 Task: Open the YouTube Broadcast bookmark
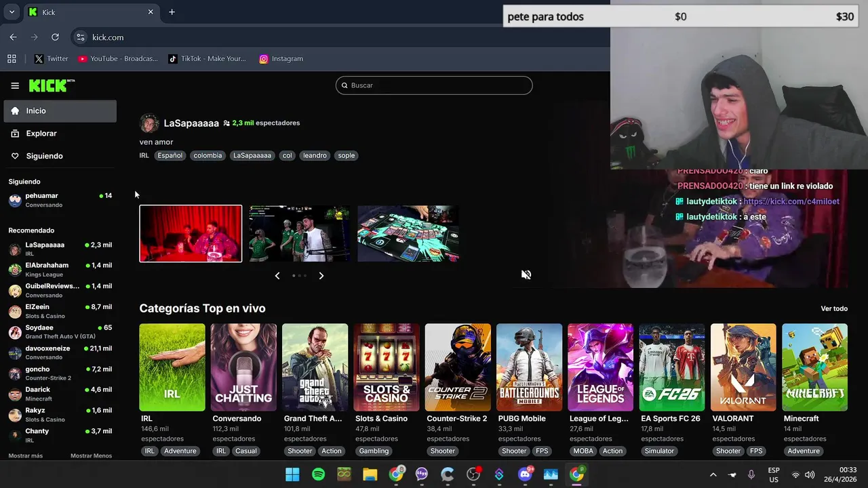pyautogui.click(x=118, y=59)
